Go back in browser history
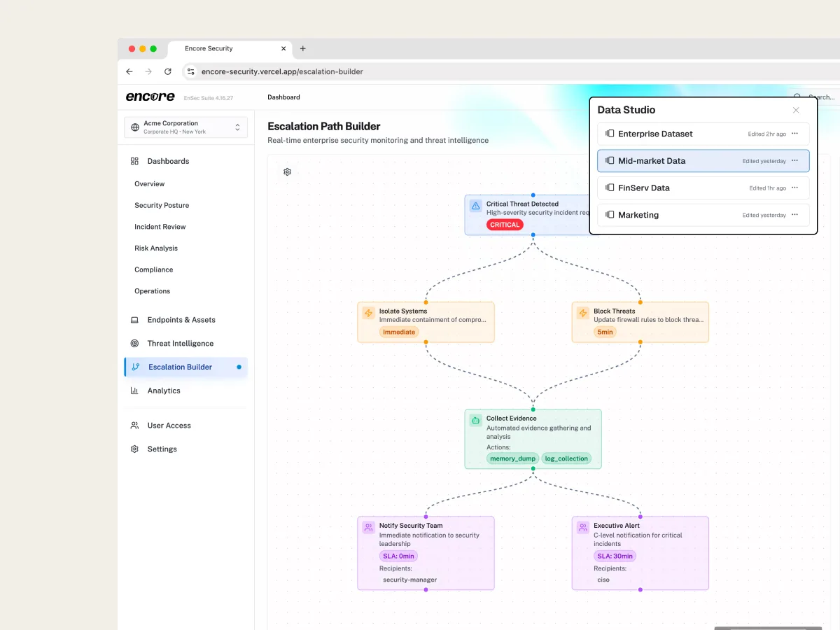 (129, 71)
